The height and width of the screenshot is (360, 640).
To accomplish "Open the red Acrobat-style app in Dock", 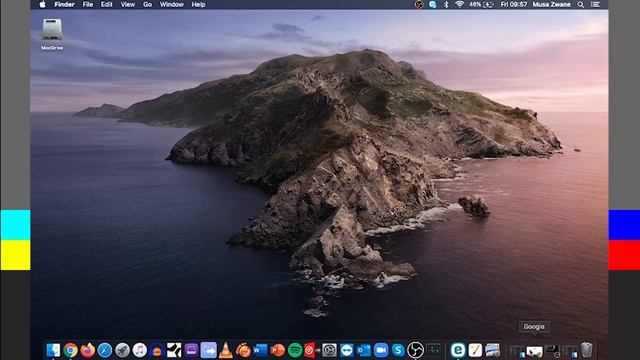I will point(310,350).
